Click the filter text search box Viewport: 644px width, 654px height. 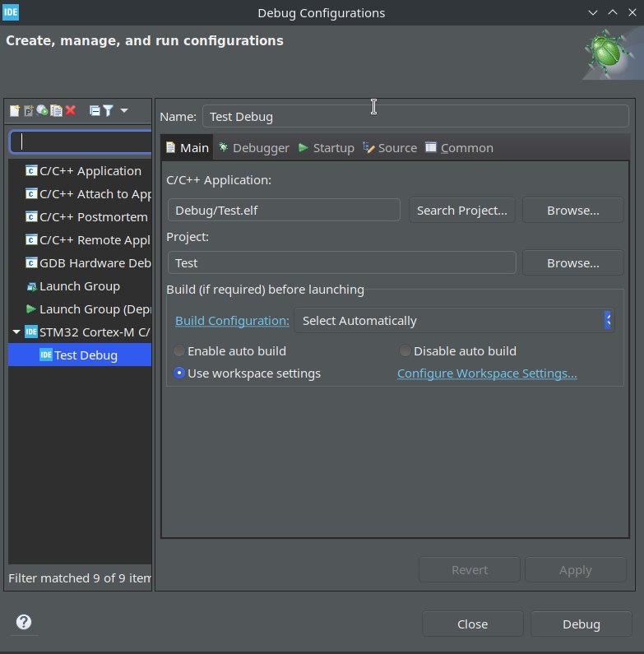click(80, 141)
